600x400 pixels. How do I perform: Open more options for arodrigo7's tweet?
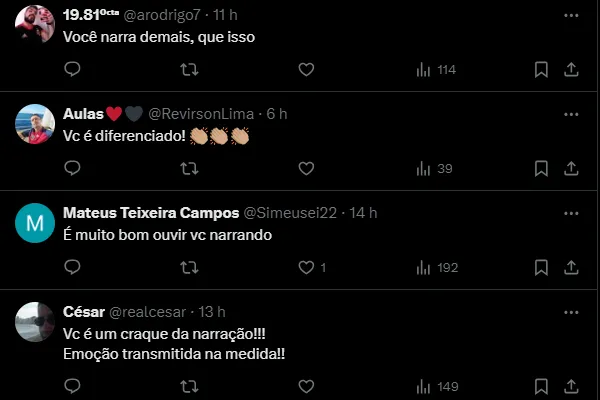click(x=571, y=16)
